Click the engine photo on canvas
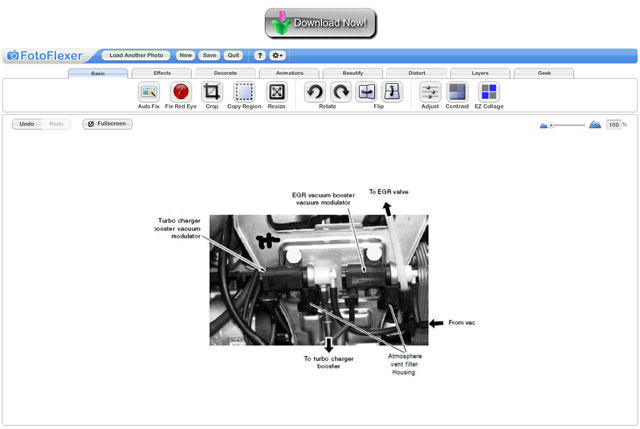640x429 pixels. 319,280
